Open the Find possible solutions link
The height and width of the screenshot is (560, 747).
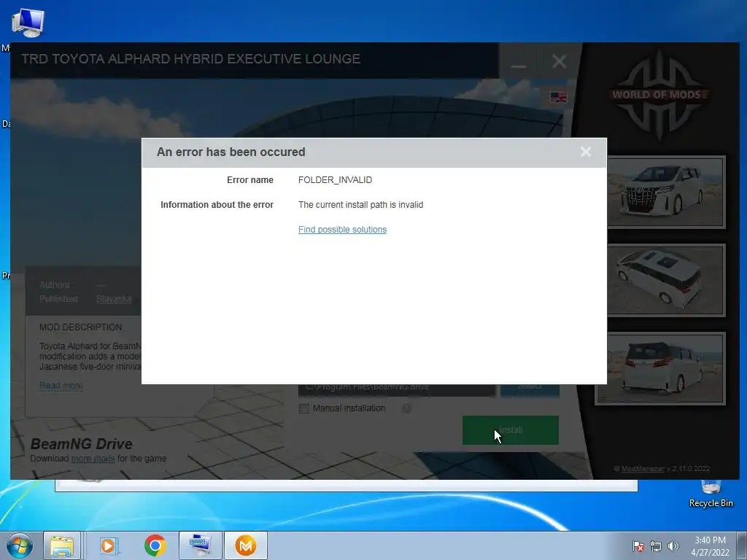point(343,230)
